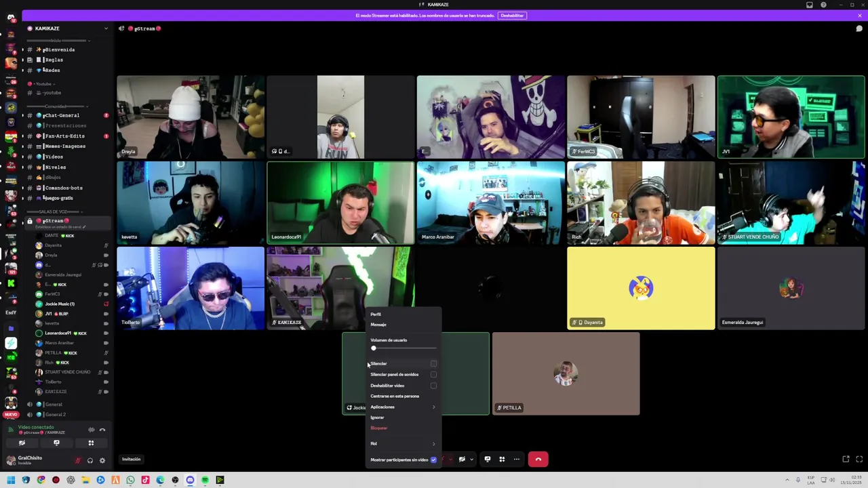Viewport: 868px width, 488px height.
Task: Click Deshabilitar button in Streamer banner
Action: click(512, 15)
